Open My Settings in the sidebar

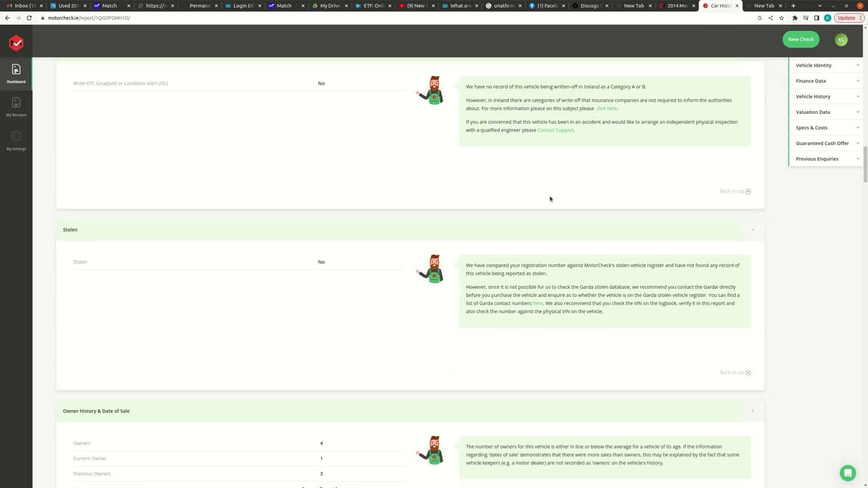tap(16, 140)
